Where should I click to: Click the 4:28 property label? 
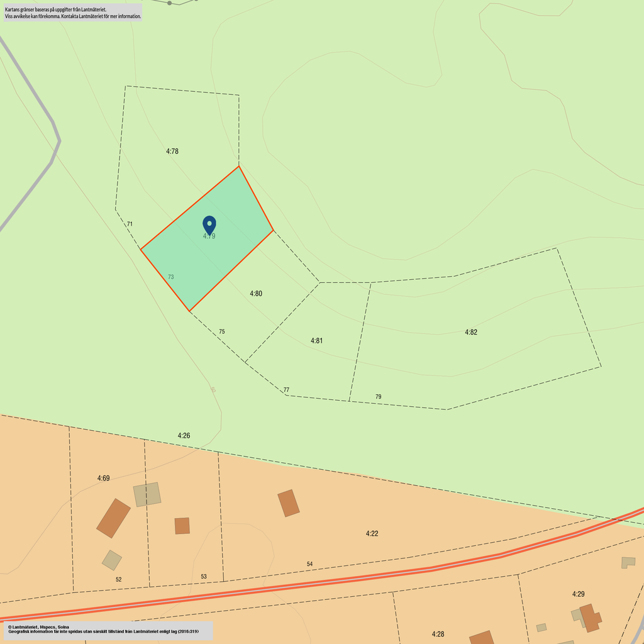[x=438, y=634]
